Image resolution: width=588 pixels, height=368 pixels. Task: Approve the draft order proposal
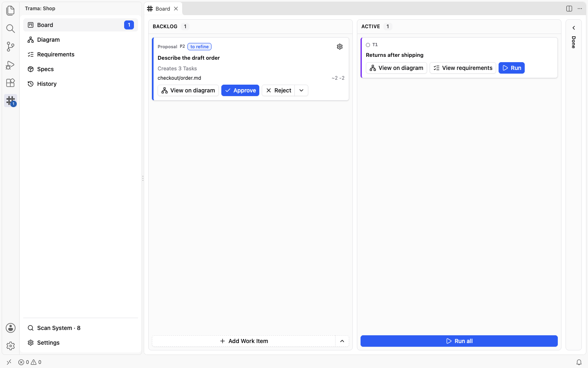point(240,90)
